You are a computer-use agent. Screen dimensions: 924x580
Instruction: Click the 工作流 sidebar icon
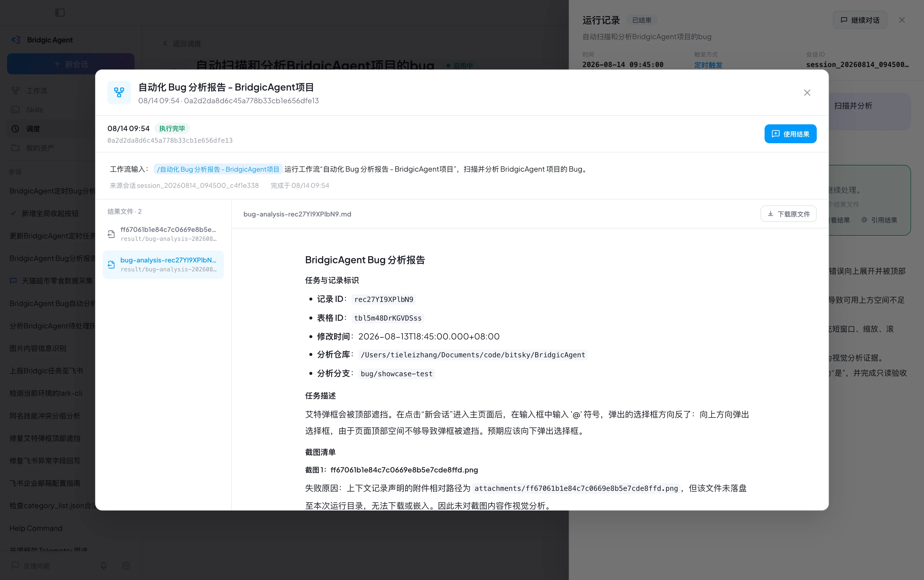point(15,91)
